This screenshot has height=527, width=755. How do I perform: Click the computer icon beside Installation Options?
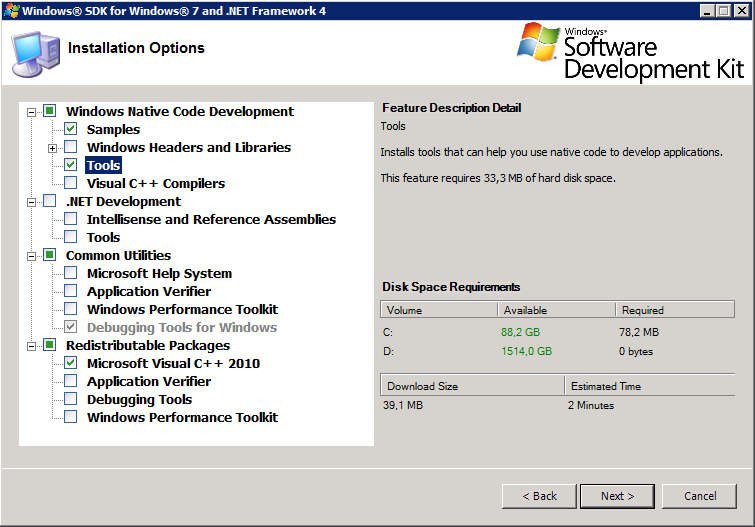(36, 53)
